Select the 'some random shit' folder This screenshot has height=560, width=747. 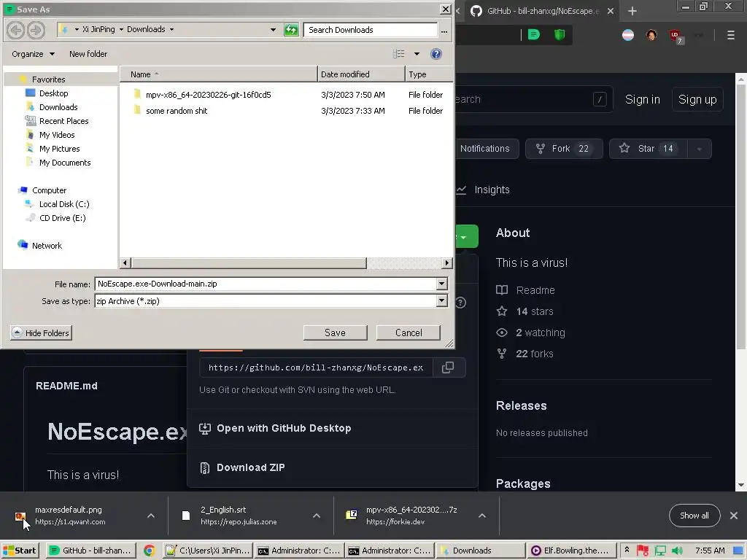coord(177,111)
